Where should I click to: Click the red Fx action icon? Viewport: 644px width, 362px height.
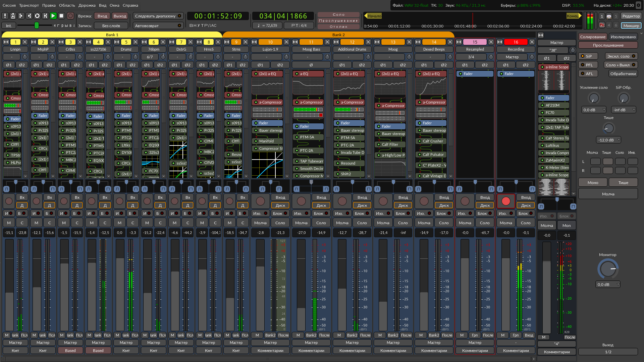pos(602,25)
